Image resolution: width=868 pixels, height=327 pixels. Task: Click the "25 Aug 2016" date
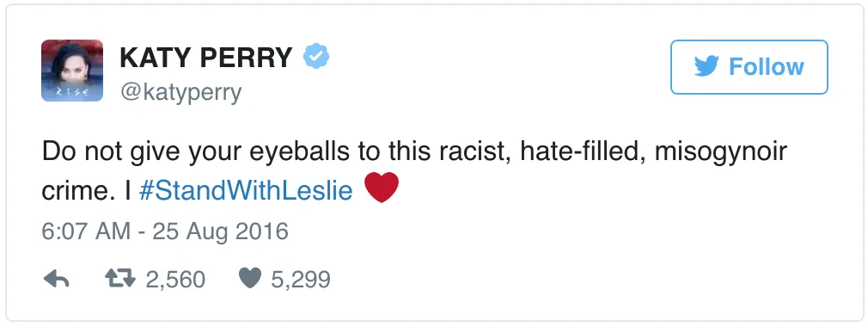[x=220, y=231]
